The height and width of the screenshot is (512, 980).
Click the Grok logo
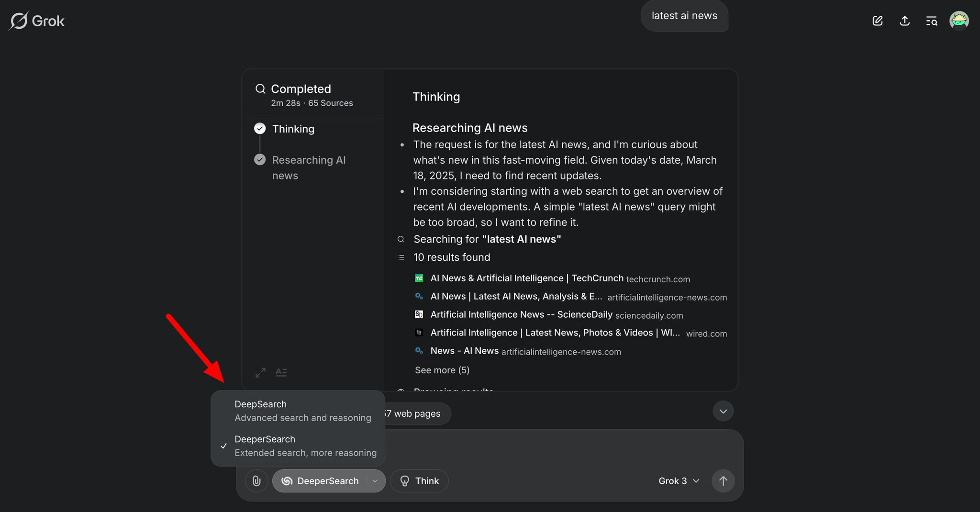(37, 21)
